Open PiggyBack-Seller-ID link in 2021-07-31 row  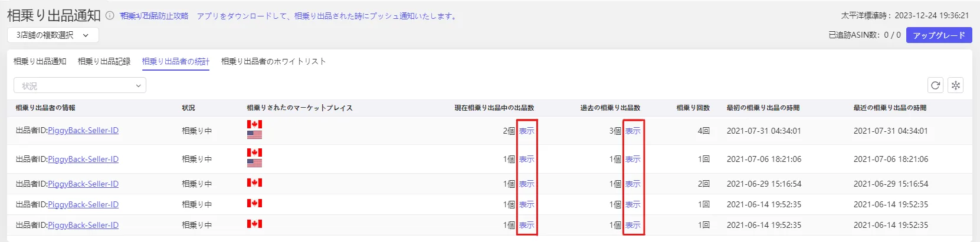(x=83, y=130)
